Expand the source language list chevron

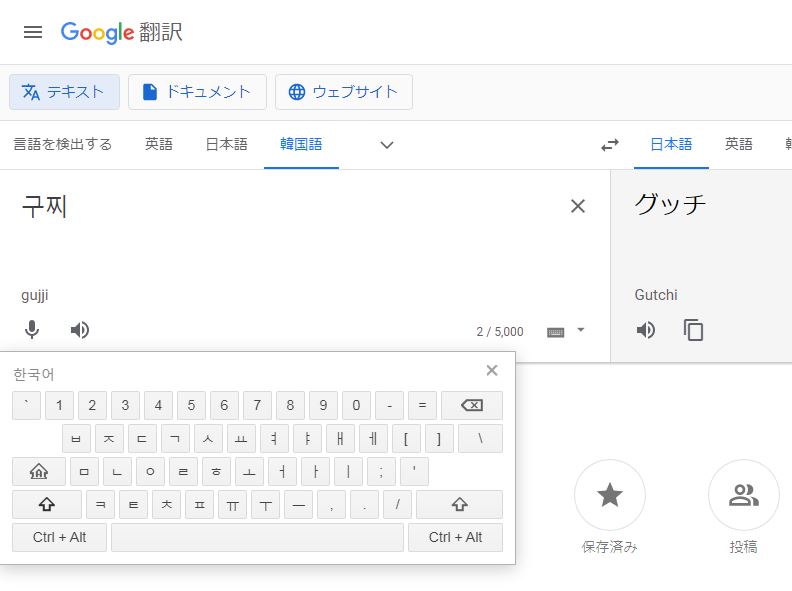(x=387, y=145)
